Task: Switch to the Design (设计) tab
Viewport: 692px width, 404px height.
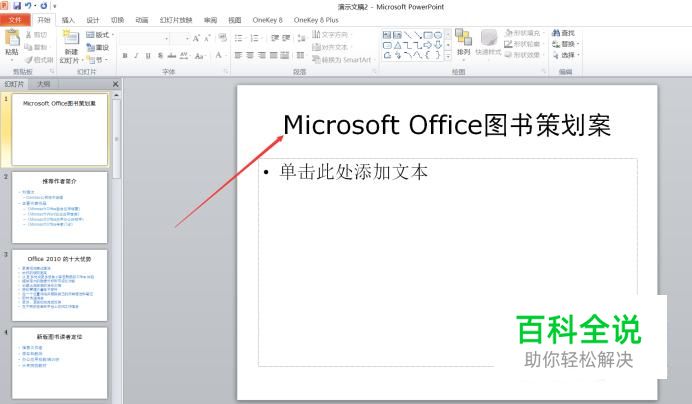Action: pos(93,20)
